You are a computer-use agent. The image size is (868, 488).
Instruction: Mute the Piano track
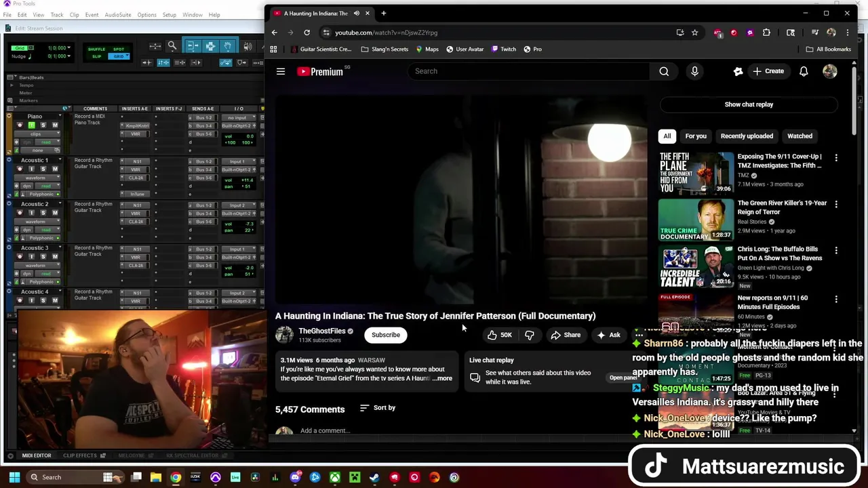(55, 125)
